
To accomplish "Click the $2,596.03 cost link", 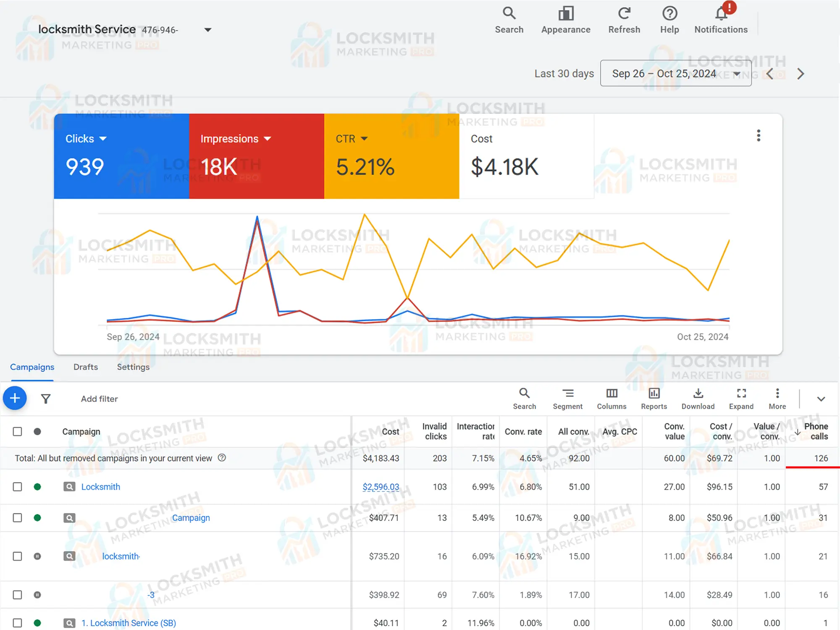I will [x=381, y=487].
